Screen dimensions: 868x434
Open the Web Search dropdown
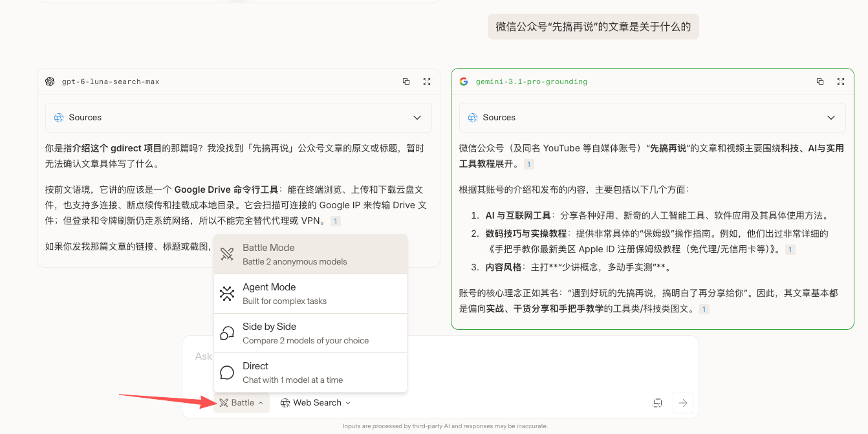point(316,402)
